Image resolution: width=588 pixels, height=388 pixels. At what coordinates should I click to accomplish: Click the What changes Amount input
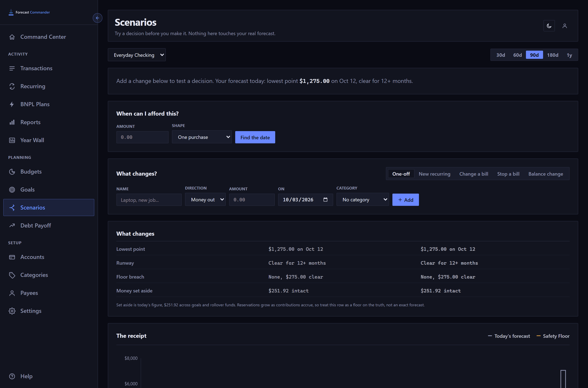pos(252,200)
